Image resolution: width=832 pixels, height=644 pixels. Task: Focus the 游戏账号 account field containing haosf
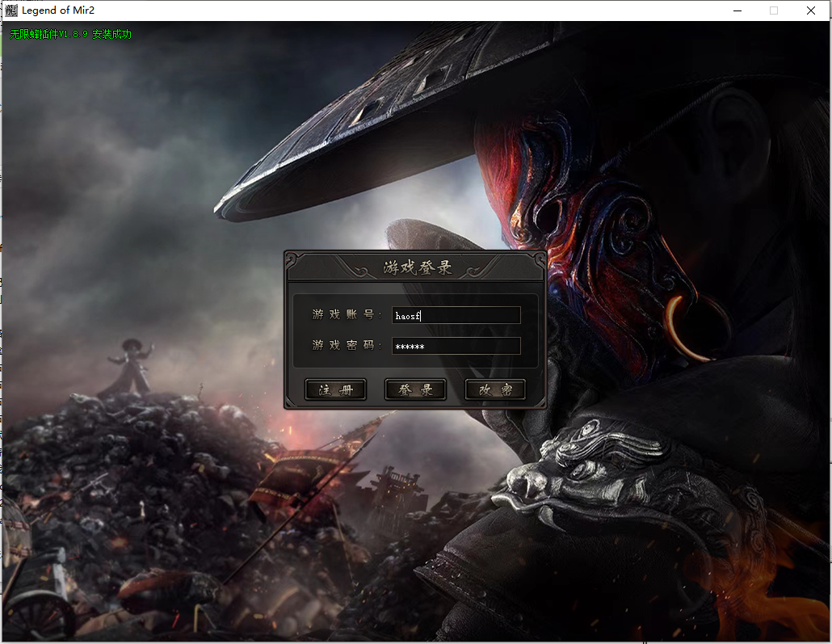[456, 315]
